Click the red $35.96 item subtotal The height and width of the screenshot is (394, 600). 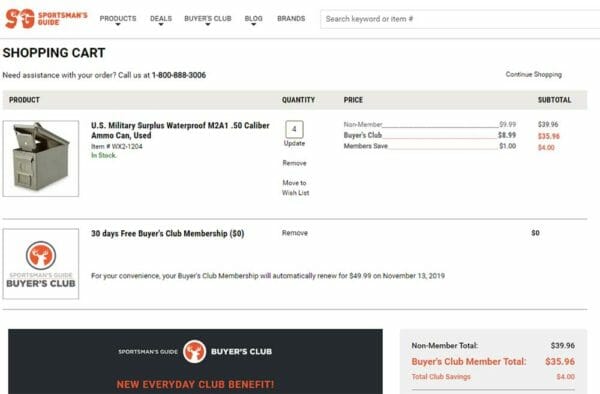tap(549, 136)
